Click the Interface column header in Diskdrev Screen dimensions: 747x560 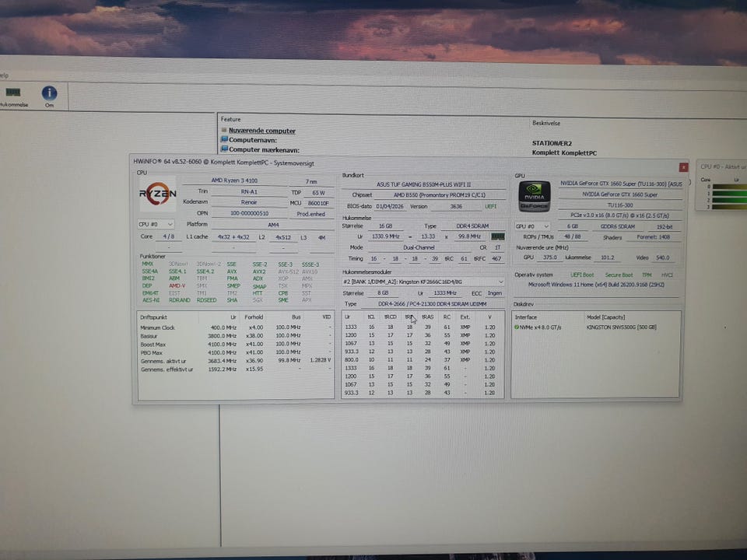click(525, 317)
